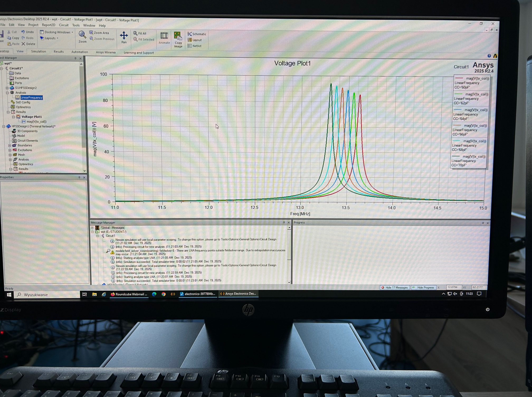The width and height of the screenshot is (532, 397).
Task: Select mag(V(tx_coil)) trace in the tree
Action: [36, 122]
